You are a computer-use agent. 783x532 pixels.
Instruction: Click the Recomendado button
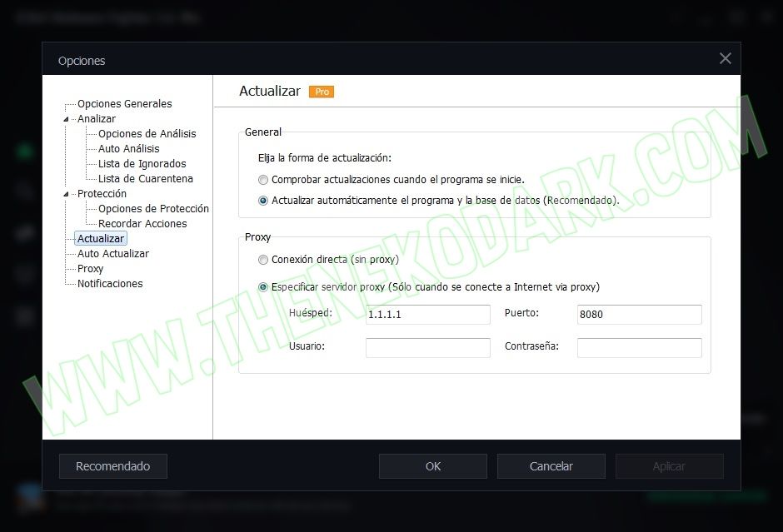pyautogui.click(x=112, y=466)
